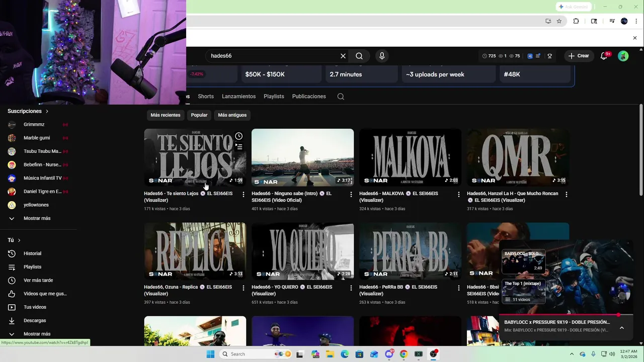Click the magnifier search button
The width and height of the screenshot is (644, 362).
359,56
